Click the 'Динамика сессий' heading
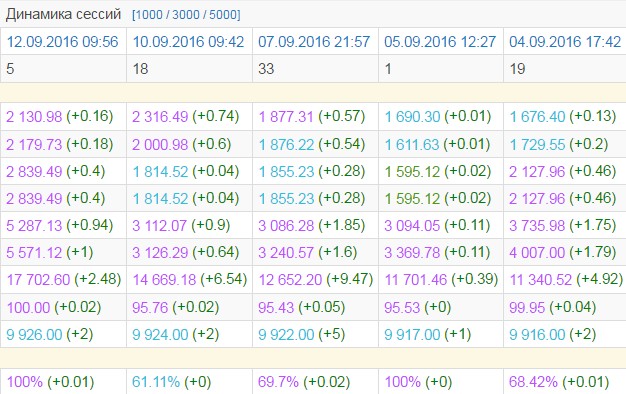The image size is (626, 394). [x=63, y=14]
